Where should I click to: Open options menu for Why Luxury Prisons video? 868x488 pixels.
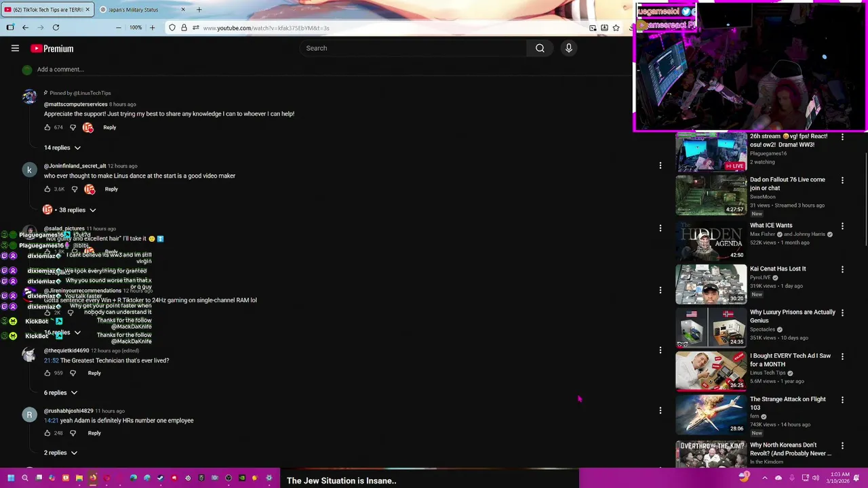pyautogui.click(x=842, y=312)
